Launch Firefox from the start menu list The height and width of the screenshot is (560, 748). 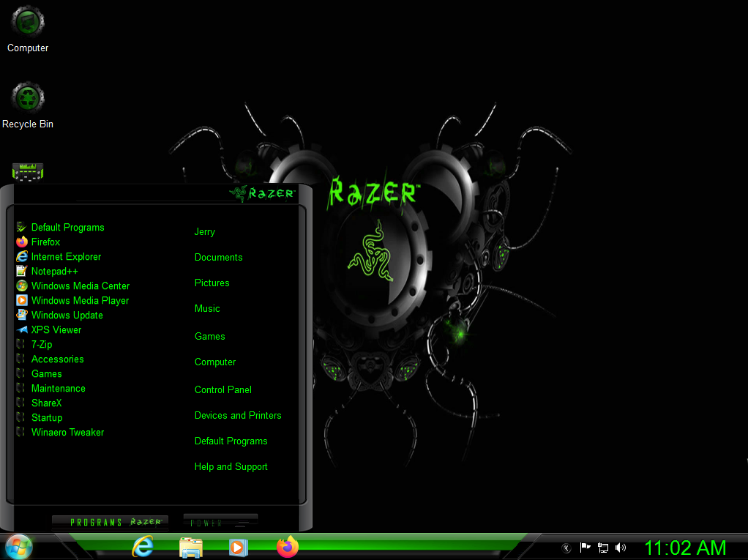(x=38, y=242)
